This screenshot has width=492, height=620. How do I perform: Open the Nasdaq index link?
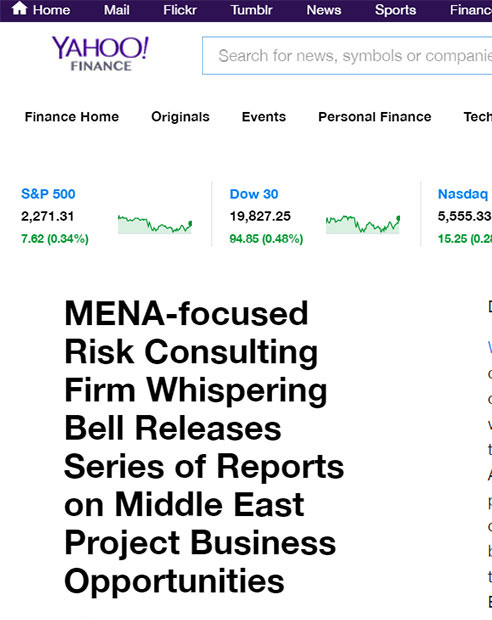[463, 194]
